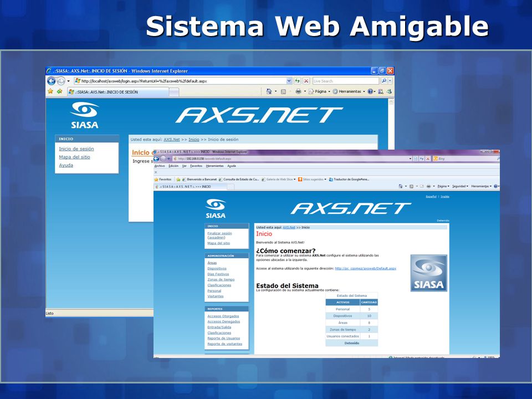Screen dimensions: 532x399
Task: Click 'Mapa del sitio' in login window sidebar
Action: 74,157
